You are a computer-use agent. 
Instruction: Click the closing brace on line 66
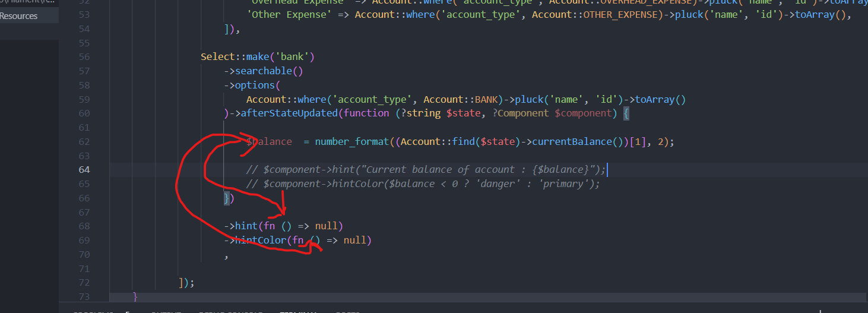[226, 198]
